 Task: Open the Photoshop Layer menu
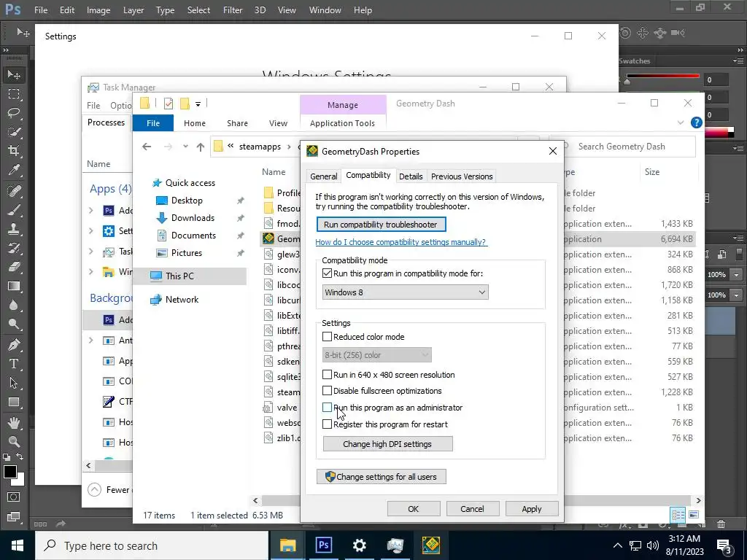point(133,10)
